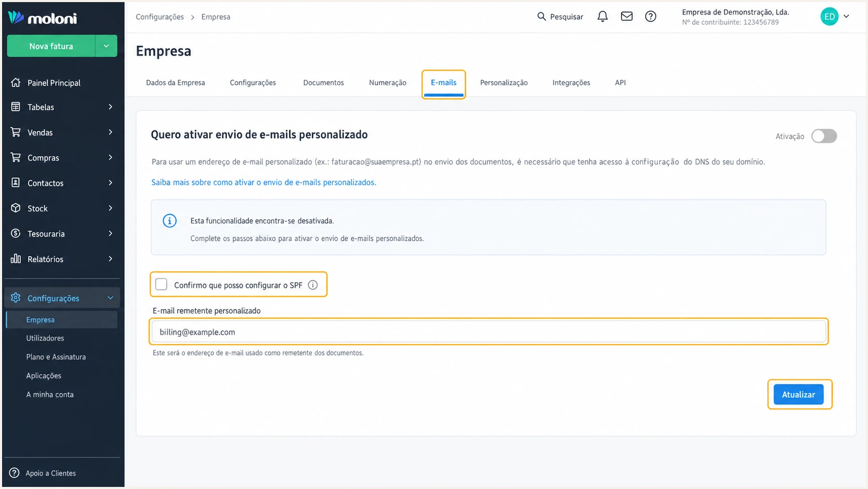The image size is (868, 489).
Task: Open the notifications bell
Action: (602, 17)
